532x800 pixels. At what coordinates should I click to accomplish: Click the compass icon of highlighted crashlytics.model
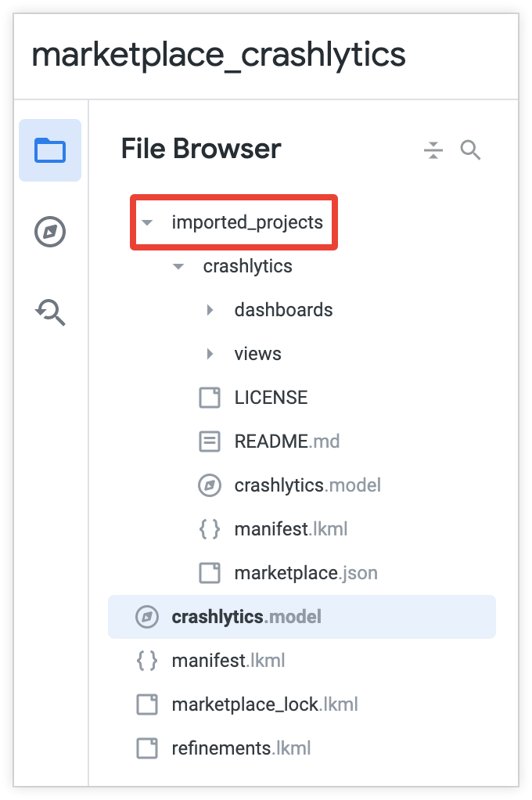(x=147, y=617)
